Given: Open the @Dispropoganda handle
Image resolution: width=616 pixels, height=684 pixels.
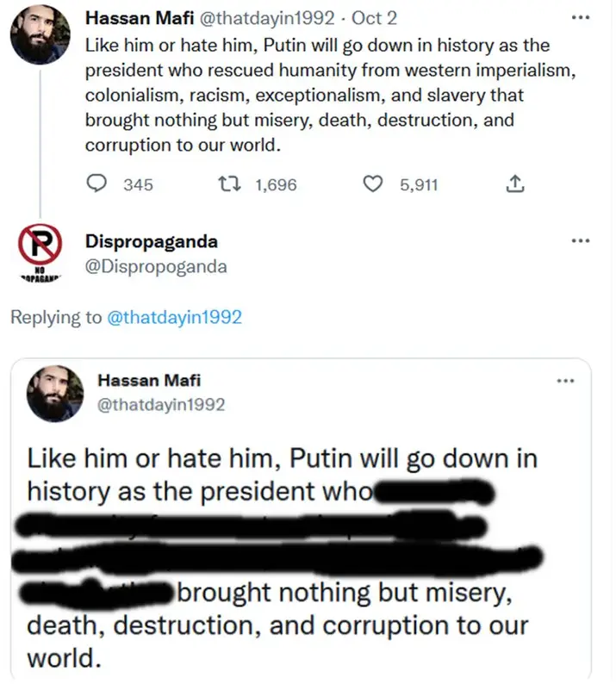Looking at the screenshot, I should (x=156, y=266).
